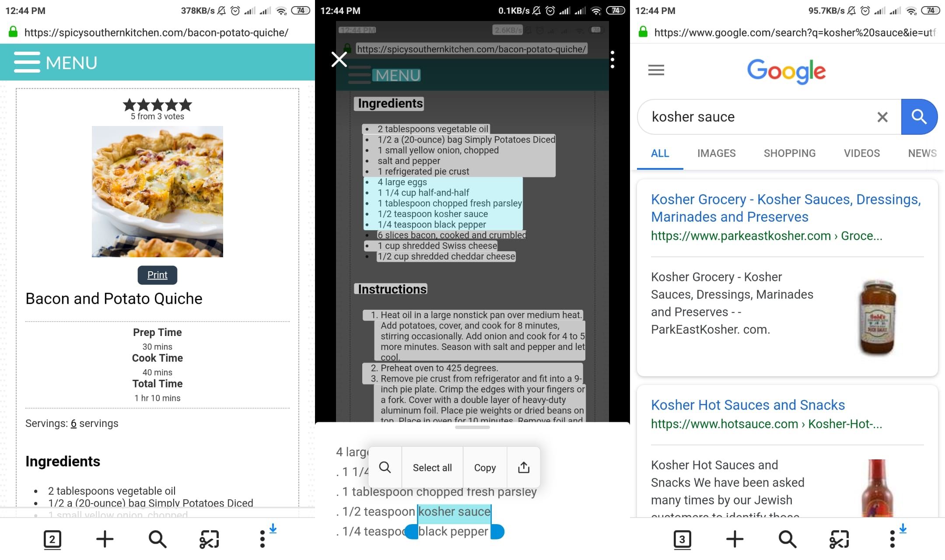The height and width of the screenshot is (560, 945).
Task: Tap the more options icon in middle browser
Action: tap(612, 60)
